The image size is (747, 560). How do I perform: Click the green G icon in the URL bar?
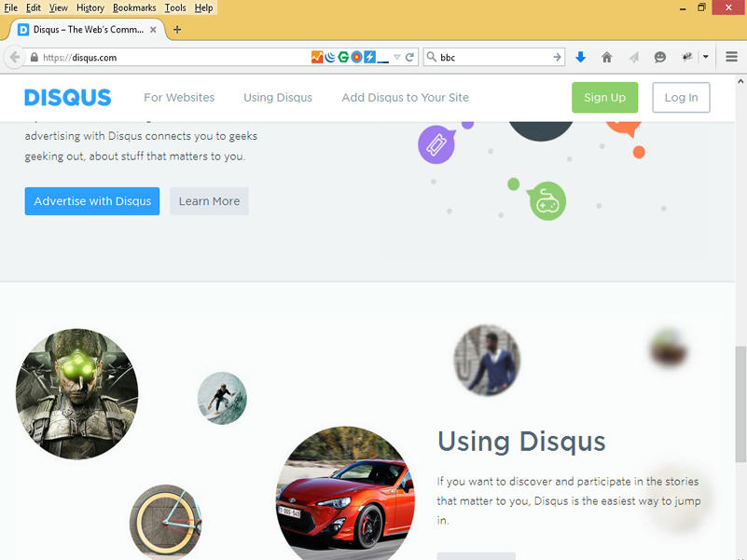click(x=343, y=57)
